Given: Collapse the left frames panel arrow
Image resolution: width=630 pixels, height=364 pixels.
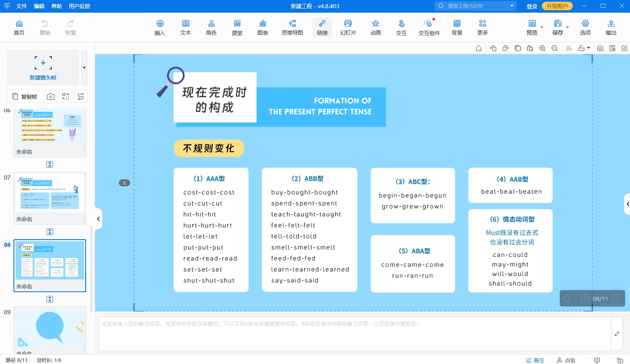Looking at the screenshot, I should click(x=98, y=219).
